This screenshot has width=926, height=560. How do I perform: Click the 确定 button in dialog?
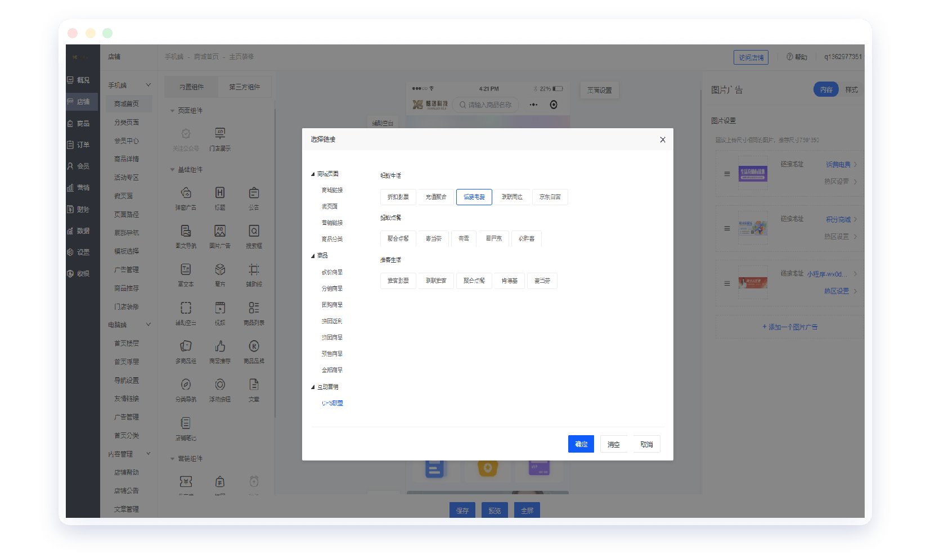[x=581, y=444]
